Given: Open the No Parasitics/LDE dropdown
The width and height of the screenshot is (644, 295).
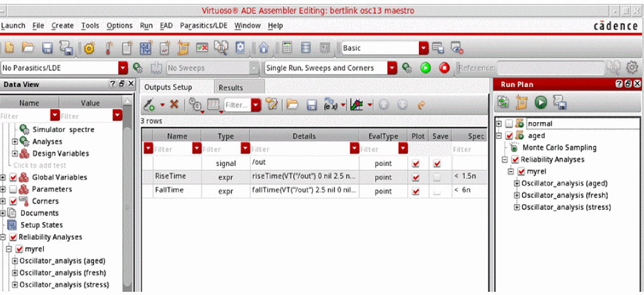Looking at the screenshot, I should coord(123,68).
